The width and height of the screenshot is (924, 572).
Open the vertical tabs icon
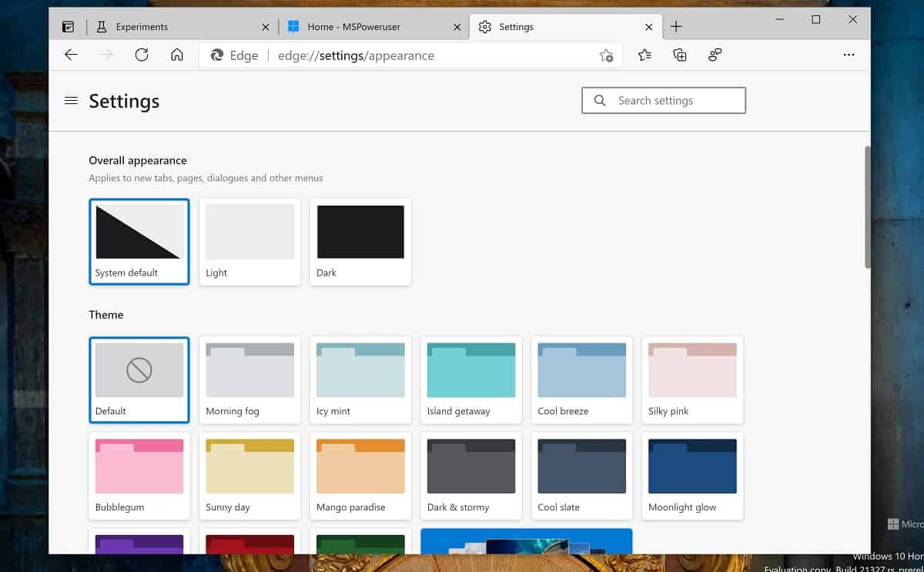[68, 27]
